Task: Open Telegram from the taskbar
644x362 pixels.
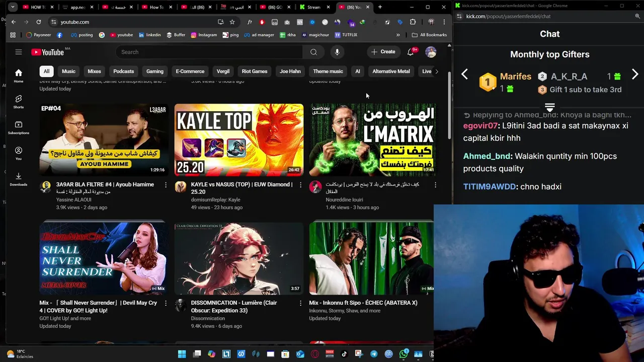Action: [374, 354]
